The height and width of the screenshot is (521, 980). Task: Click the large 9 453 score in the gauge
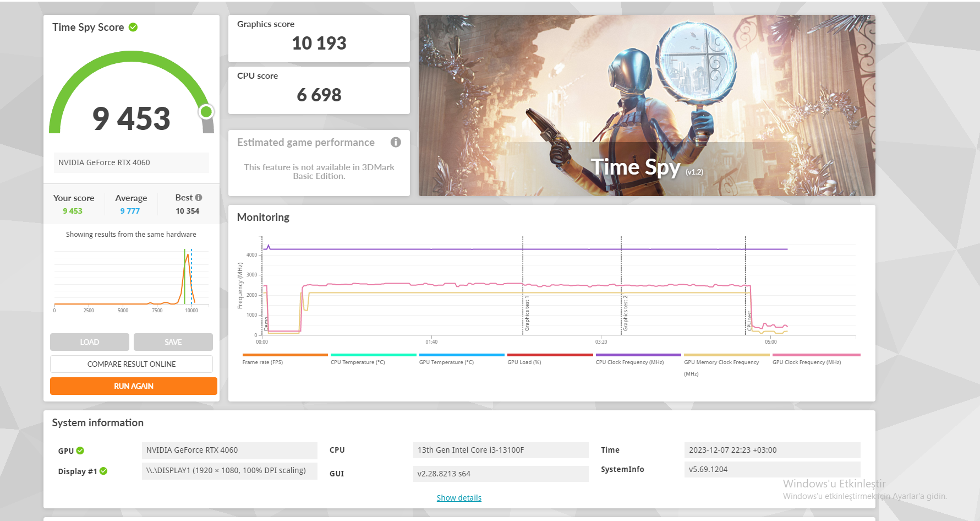click(x=132, y=118)
